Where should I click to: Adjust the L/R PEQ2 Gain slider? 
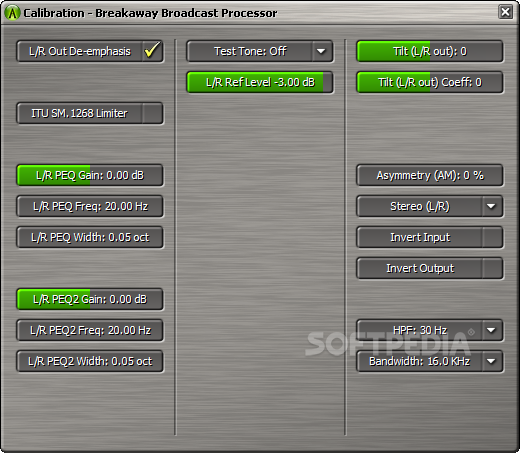tap(90, 299)
